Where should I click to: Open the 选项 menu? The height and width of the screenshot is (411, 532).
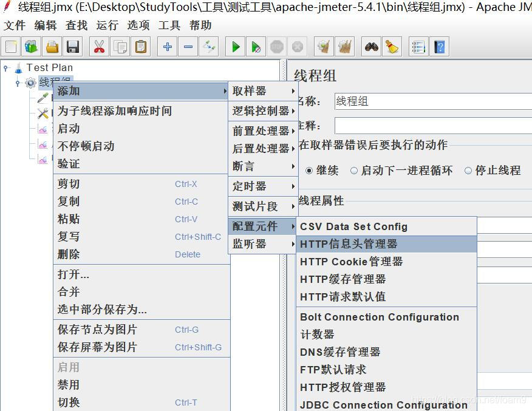[x=138, y=25]
